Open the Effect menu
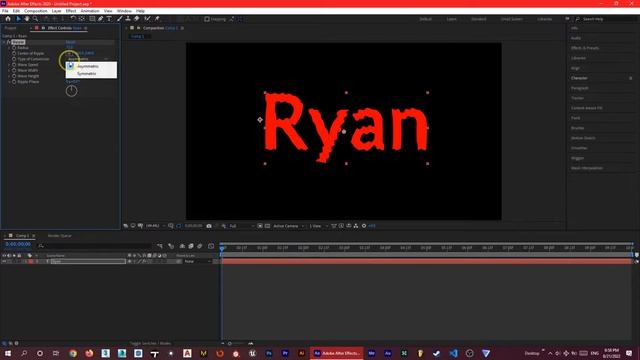 [x=71, y=11]
